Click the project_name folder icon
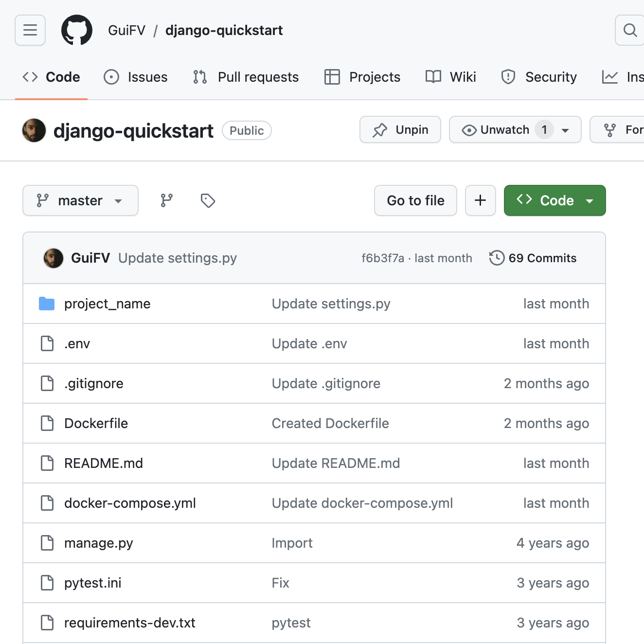This screenshot has width=644, height=644. point(47,304)
